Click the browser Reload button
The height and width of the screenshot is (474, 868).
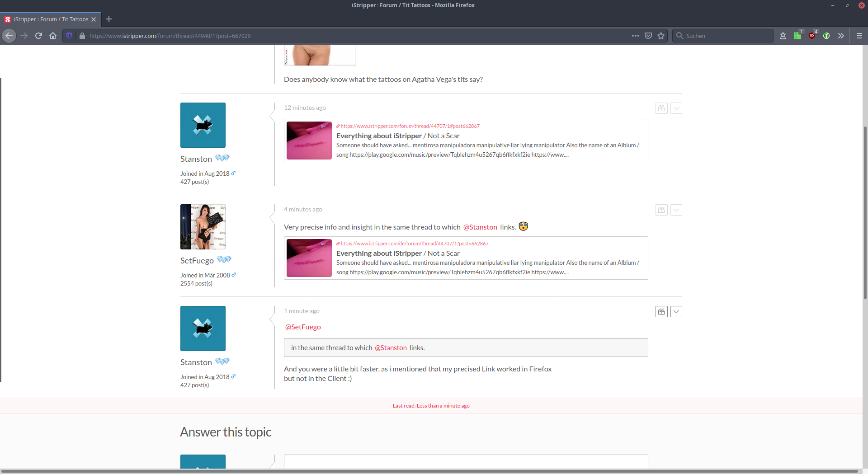point(38,36)
